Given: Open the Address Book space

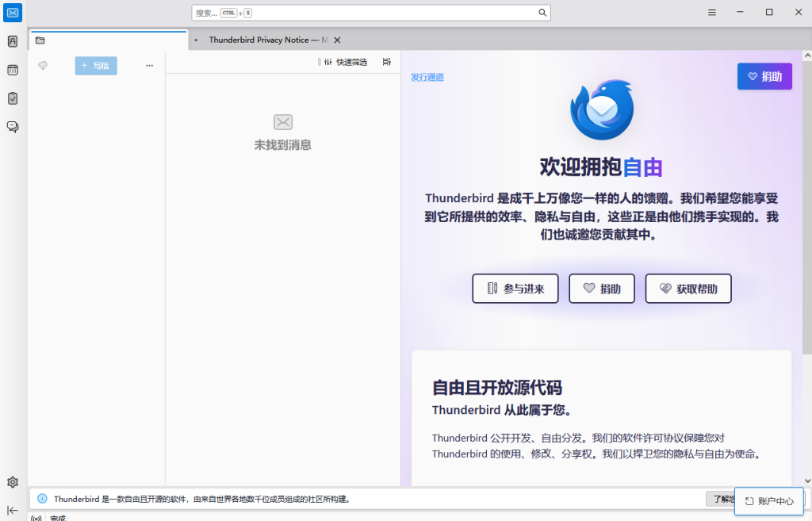Looking at the screenshot, I should click(x=13, y=41).
